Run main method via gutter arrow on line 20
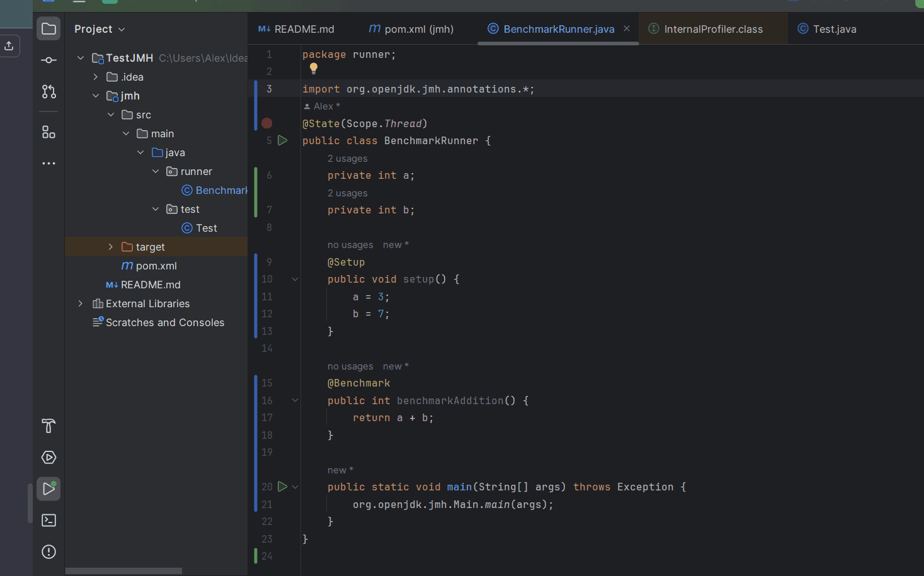924x576 pixels. pyautogui.click(x=283, y=487)
